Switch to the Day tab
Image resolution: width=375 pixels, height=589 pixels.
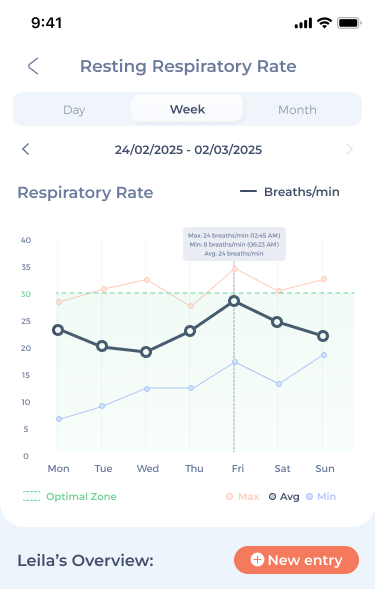coord(74,110)
